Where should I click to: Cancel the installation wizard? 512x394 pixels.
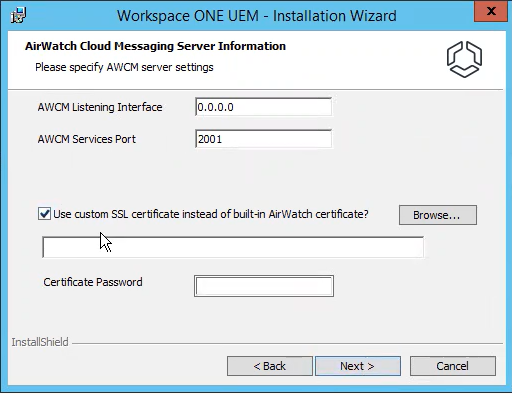pyautogui.click(x=453, y=366)
